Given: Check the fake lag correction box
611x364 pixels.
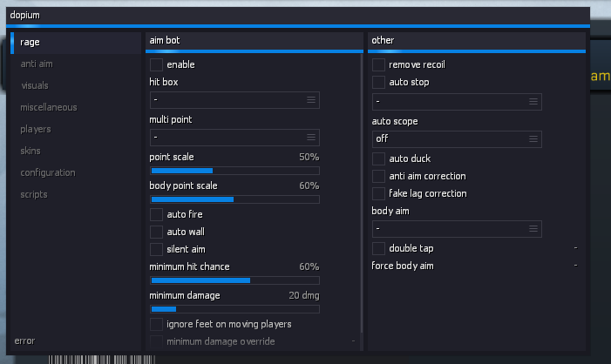Looking at the screenshot, I should [379, 193].
